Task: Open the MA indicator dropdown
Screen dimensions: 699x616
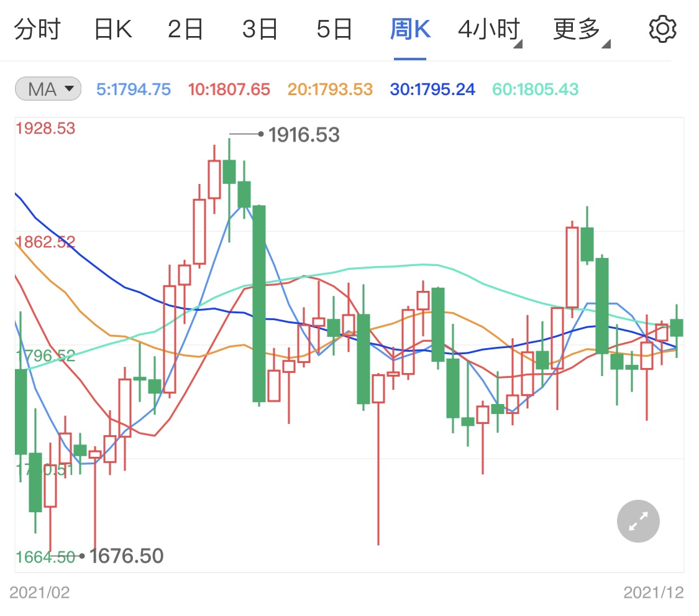Action: 48,89
